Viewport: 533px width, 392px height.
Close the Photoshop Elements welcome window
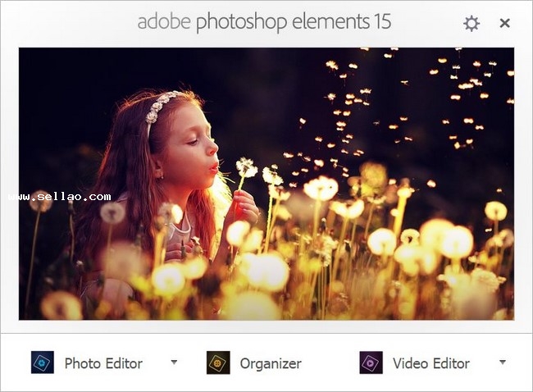pos(505,24)
